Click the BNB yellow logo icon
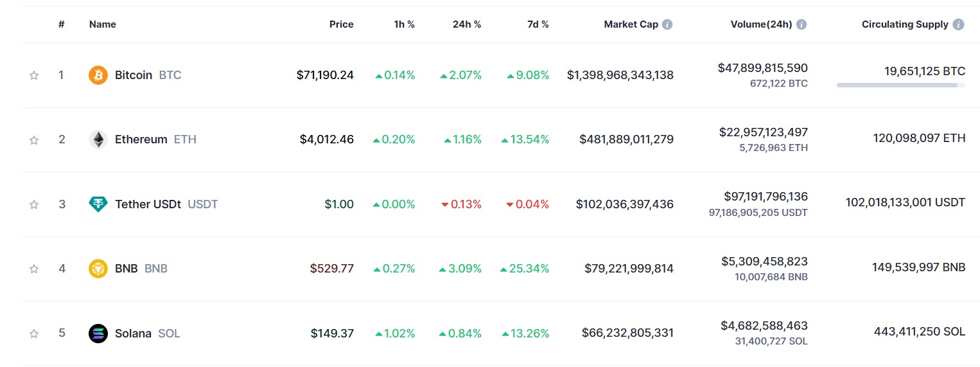Image resolution: width=980 pixels, height=367 pixels. [98, 269]
